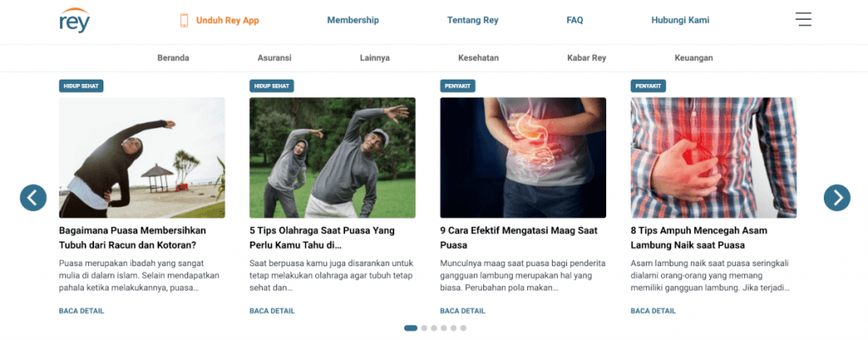Click the phone icon beside Unduh Rey App
The width and height of the screenshot is (868, 340).
184,20
